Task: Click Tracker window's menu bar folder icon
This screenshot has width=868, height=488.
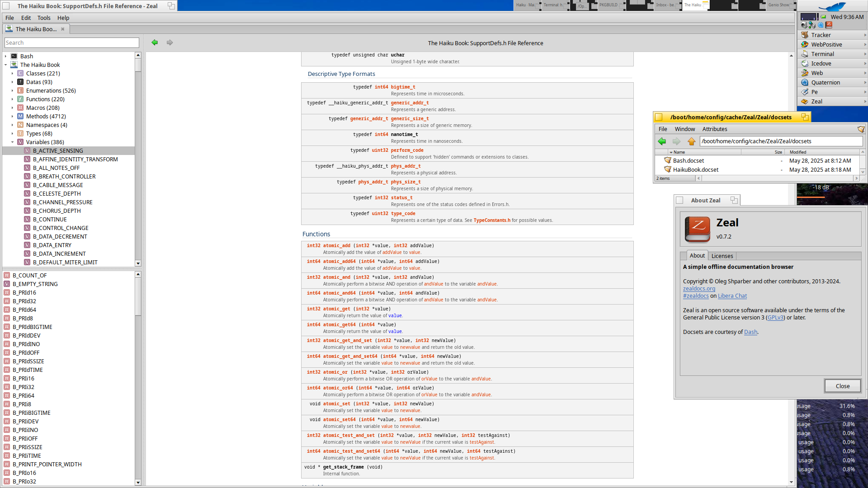Action: [x=861, y=129]
